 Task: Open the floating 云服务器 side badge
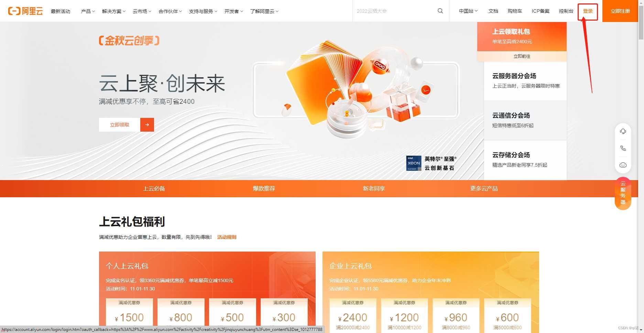point(623,193)
